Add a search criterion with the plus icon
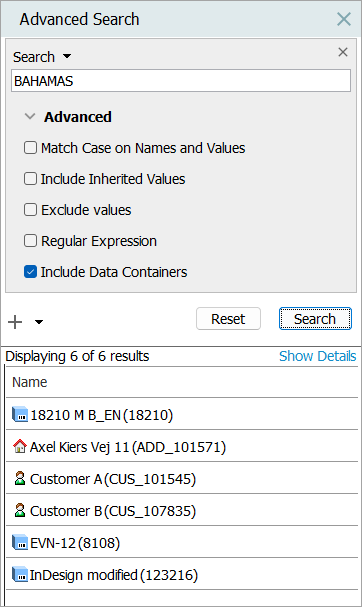This screenshot has width=362, height=607. pyautogui.click(x=15, y=322)
